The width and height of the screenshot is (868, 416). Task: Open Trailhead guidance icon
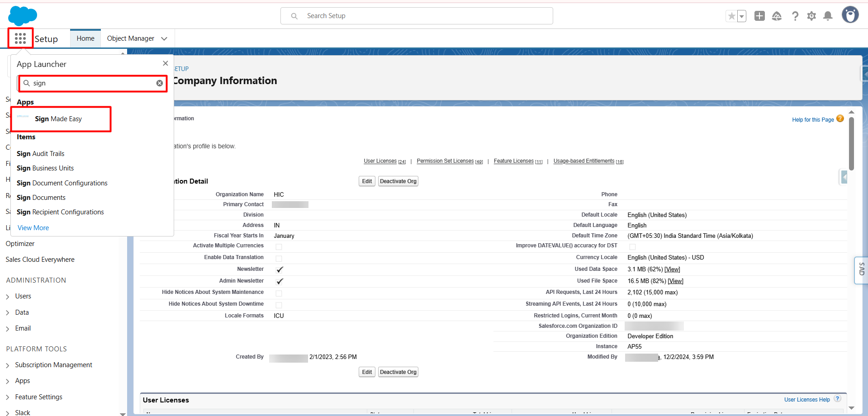(x=777, y=16)
